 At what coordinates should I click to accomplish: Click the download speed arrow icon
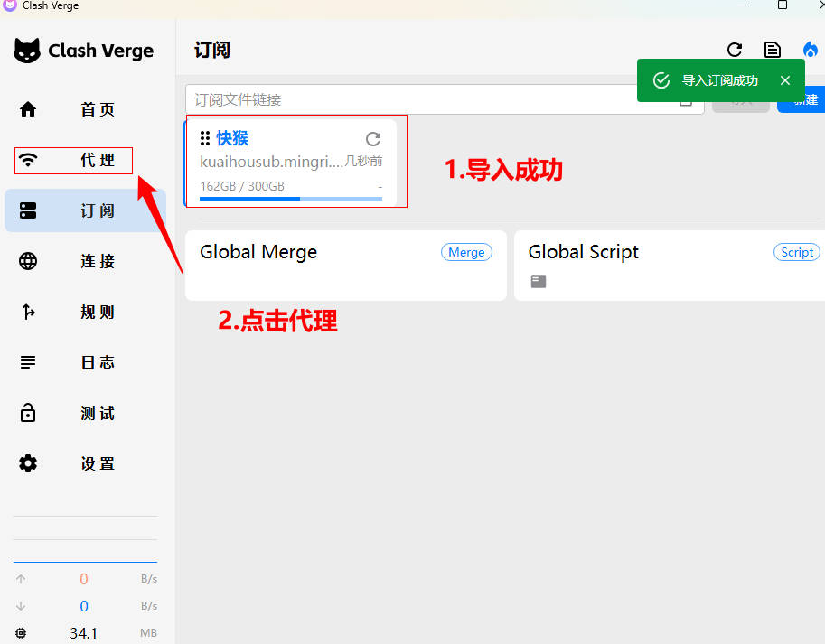[21, 606]
